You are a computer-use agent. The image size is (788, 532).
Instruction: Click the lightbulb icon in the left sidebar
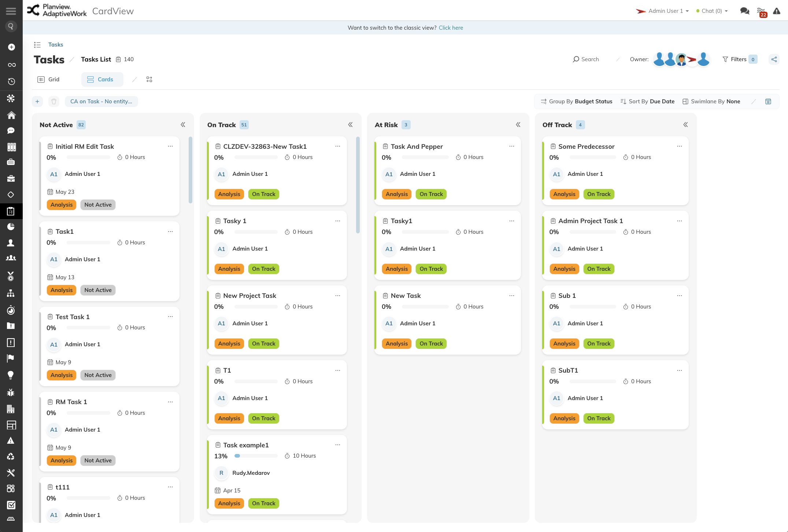point(11,375)
